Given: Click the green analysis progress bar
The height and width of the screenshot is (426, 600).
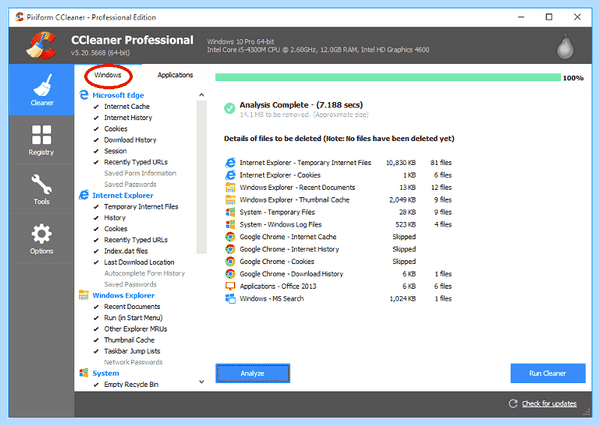Looking at the screenshot, I should tap(388, 77).
